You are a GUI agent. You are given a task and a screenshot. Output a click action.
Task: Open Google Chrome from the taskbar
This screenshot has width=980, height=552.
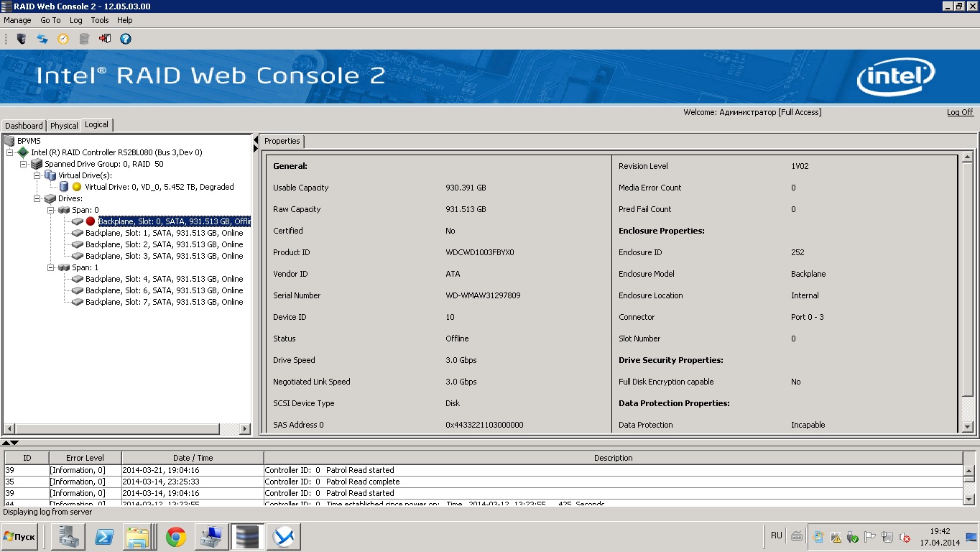click(x=176, y=537)
